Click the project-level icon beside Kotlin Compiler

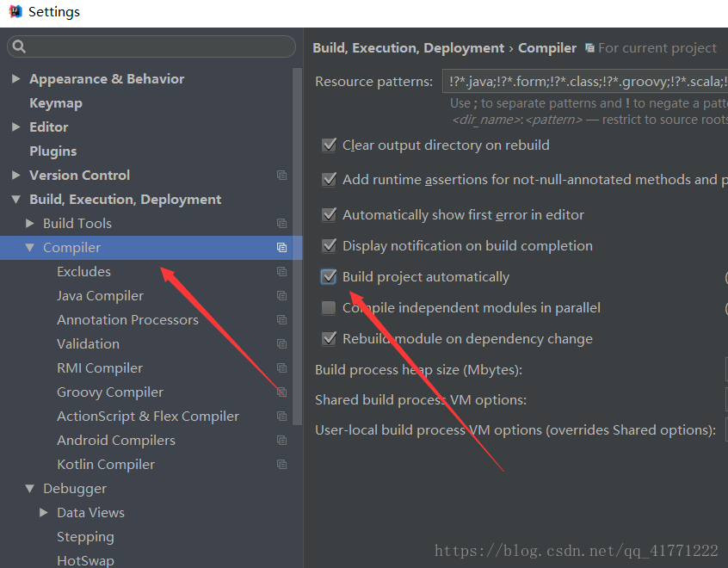(x=281, y=464)
